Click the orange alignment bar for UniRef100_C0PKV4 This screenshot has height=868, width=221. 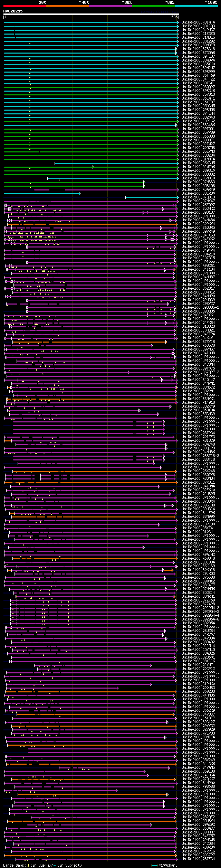point(93,224)
